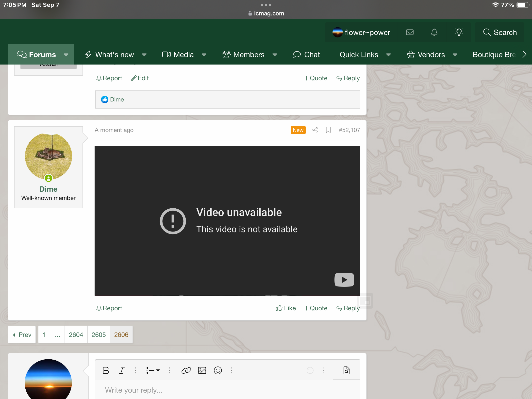Quote Dime's video post
The width and height of the screenshot is (532, 399).
(316, 308)
